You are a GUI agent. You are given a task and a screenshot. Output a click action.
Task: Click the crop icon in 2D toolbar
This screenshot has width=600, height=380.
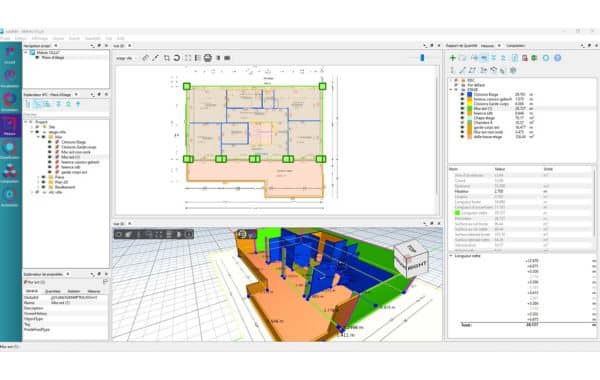pyautogui.click(x=167, y=58)
